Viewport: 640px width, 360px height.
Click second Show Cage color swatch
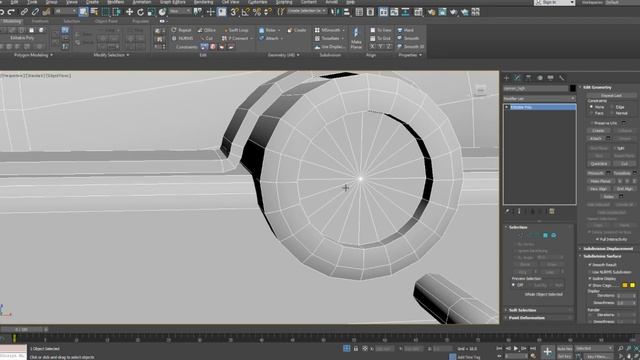pos(632,285)
